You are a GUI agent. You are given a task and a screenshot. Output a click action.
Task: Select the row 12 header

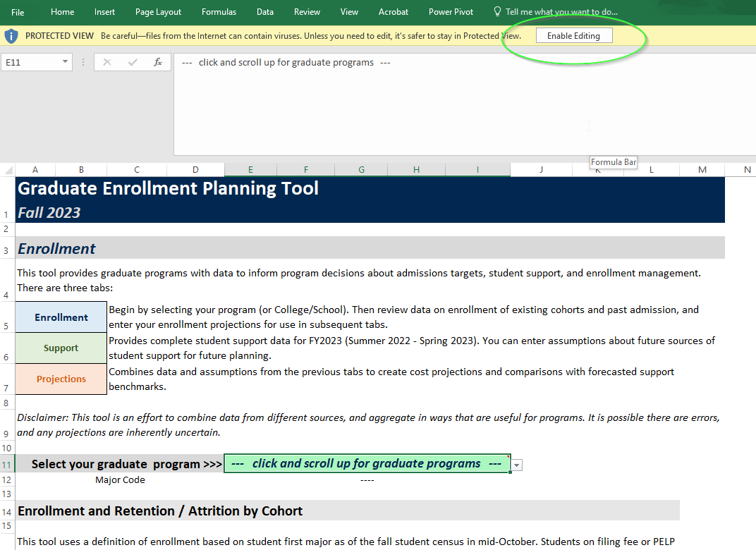(7, 479)
